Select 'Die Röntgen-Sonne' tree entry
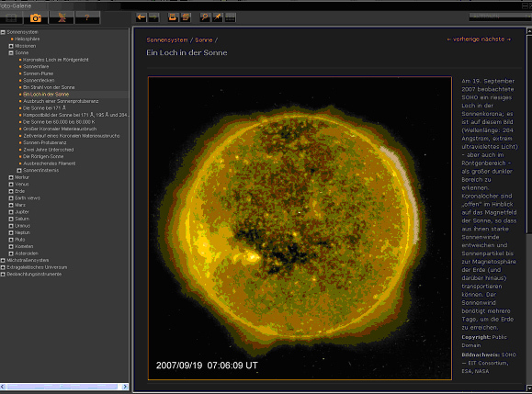532x394 pixels. 43,156
